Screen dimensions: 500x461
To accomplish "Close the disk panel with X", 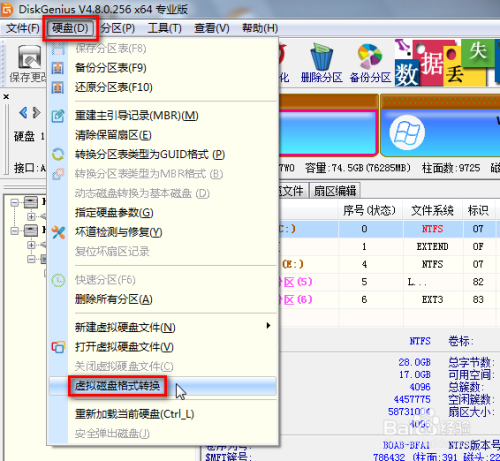I will pyautogui.click(x=6, y=97).
